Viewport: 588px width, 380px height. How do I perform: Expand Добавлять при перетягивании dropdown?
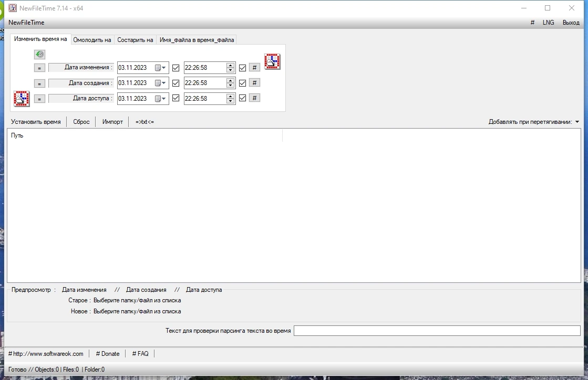click(577, 122)
